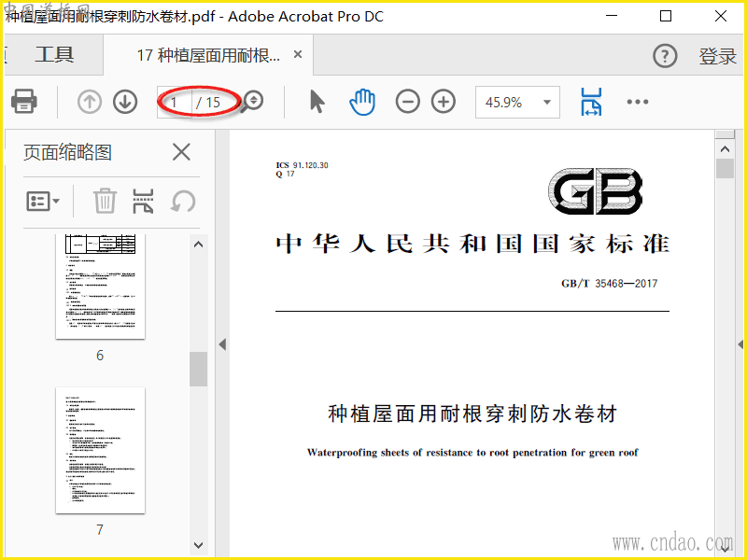Click thumbnail panel scroll down arrow

pos(199,545)
